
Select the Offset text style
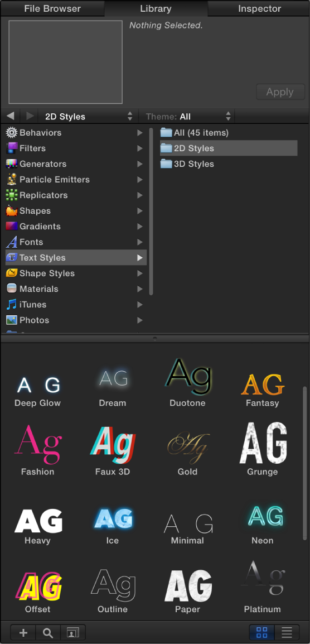coord(37,592)
